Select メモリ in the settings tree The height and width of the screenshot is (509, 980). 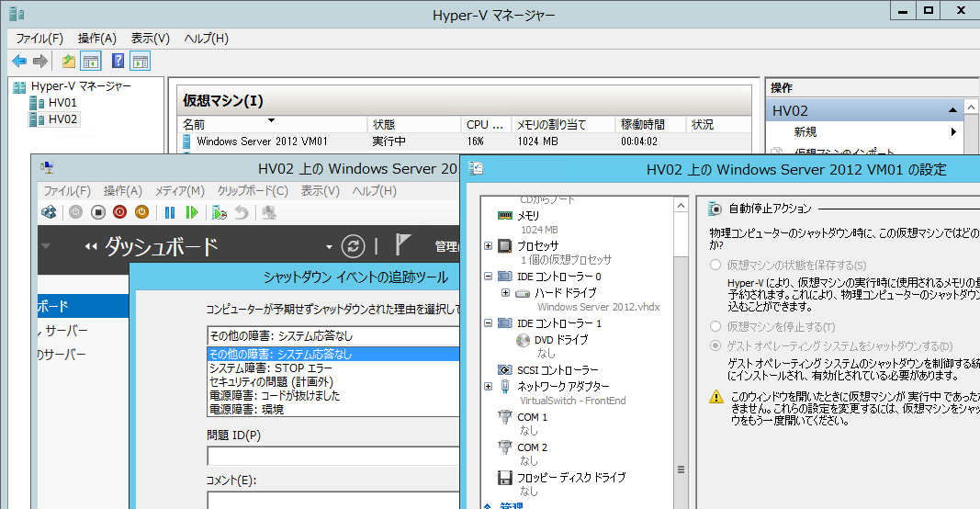(528, 215)
